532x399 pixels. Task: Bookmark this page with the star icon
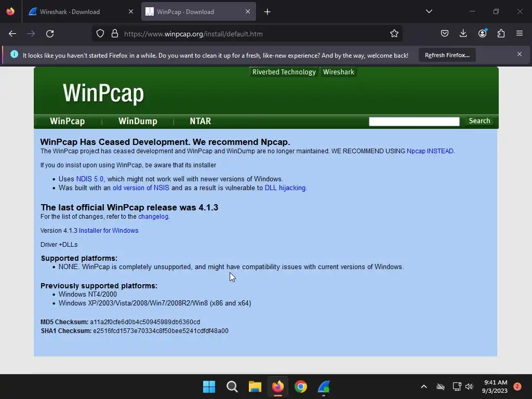point(394,34)
